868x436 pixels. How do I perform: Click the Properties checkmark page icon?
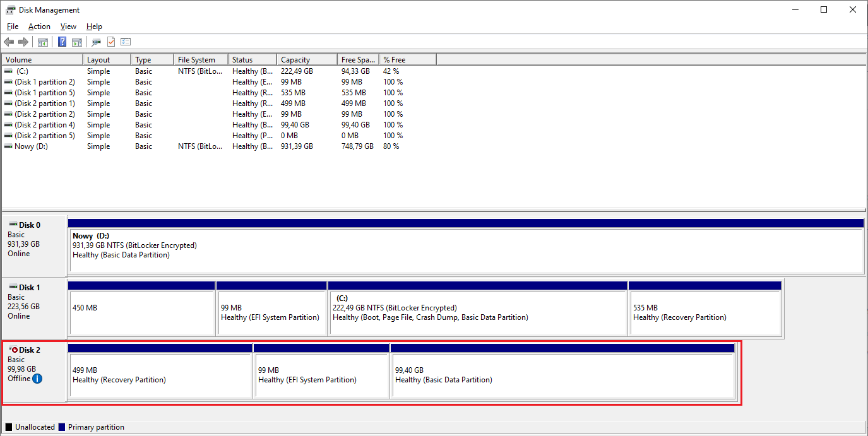tap(111, 42)
